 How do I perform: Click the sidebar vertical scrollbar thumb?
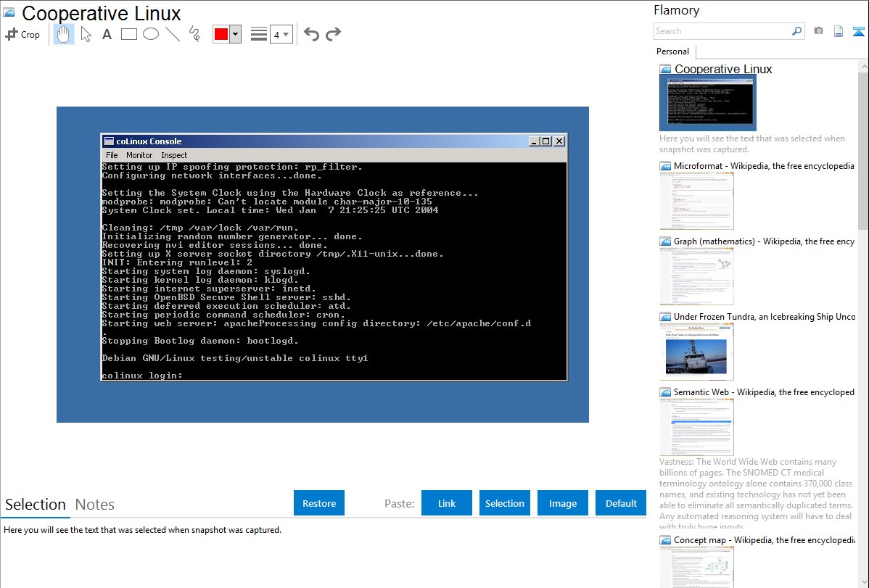click(863, 151)
